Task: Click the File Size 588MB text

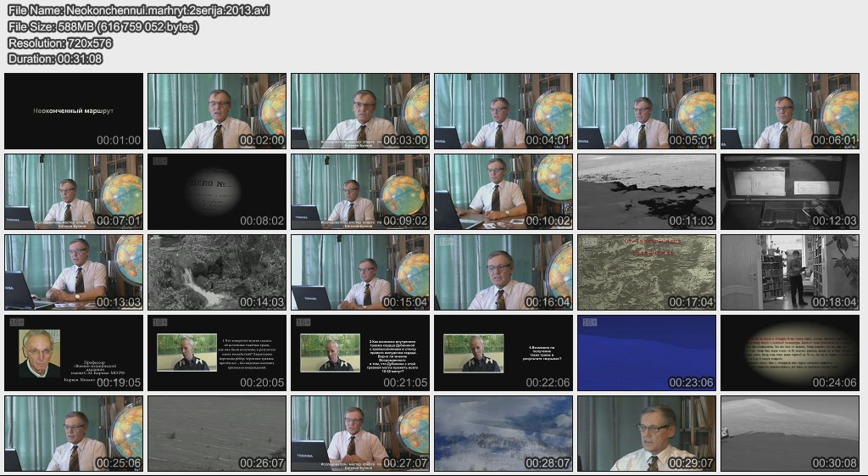Action: (x=103, y=26)
